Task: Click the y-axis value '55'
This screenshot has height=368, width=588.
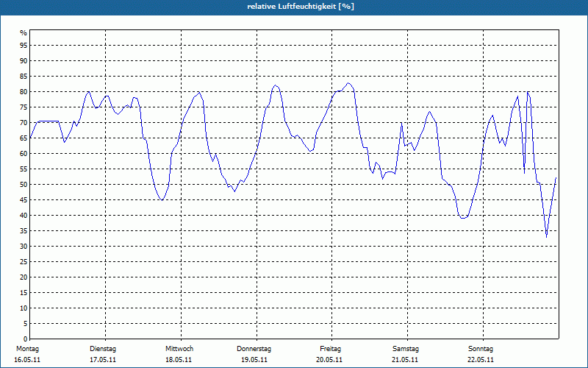Action: (24, 169)
